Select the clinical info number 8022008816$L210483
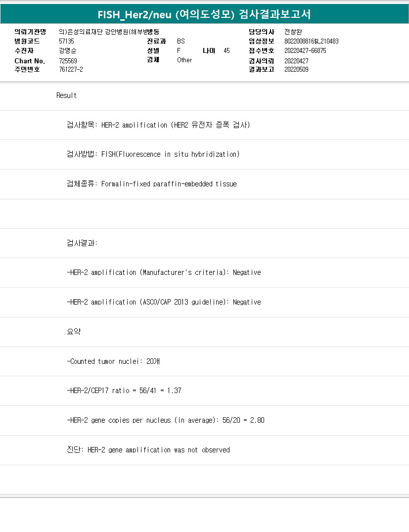The height and width of the screenshot is (532, 409). [x=311, y=41]
